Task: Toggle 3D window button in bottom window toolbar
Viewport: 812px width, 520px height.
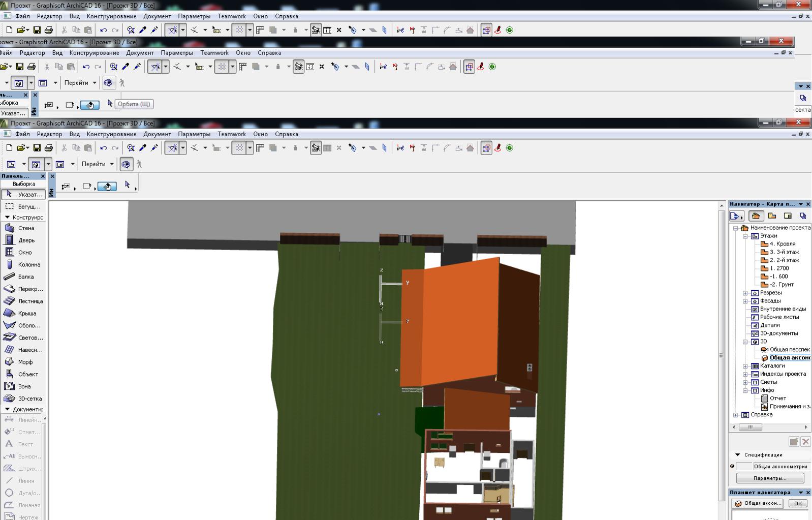Action: [35, 164]
